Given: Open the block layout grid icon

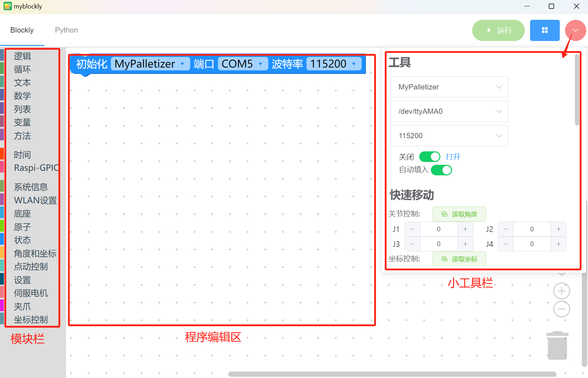Looking at the screenshot, I should click(545, 30).
